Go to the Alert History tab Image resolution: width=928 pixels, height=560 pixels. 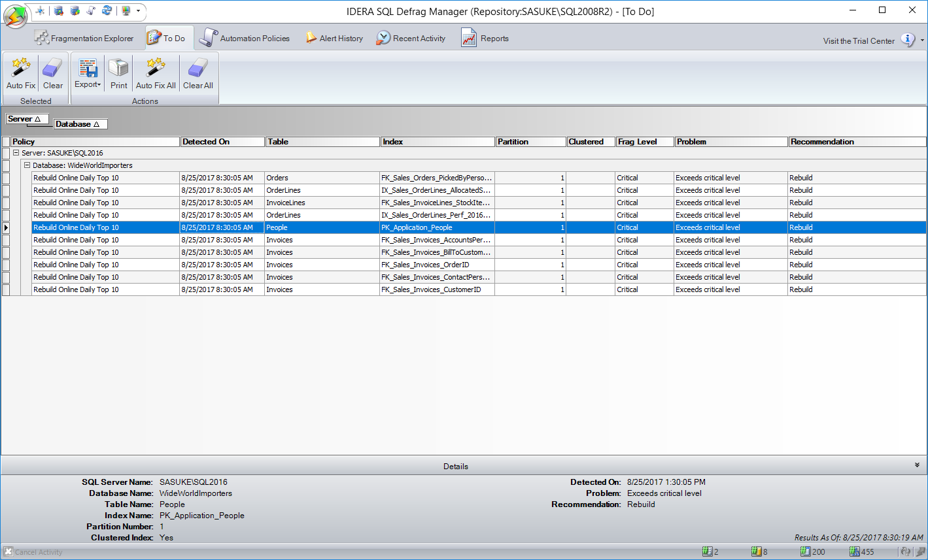pos(334,39)
